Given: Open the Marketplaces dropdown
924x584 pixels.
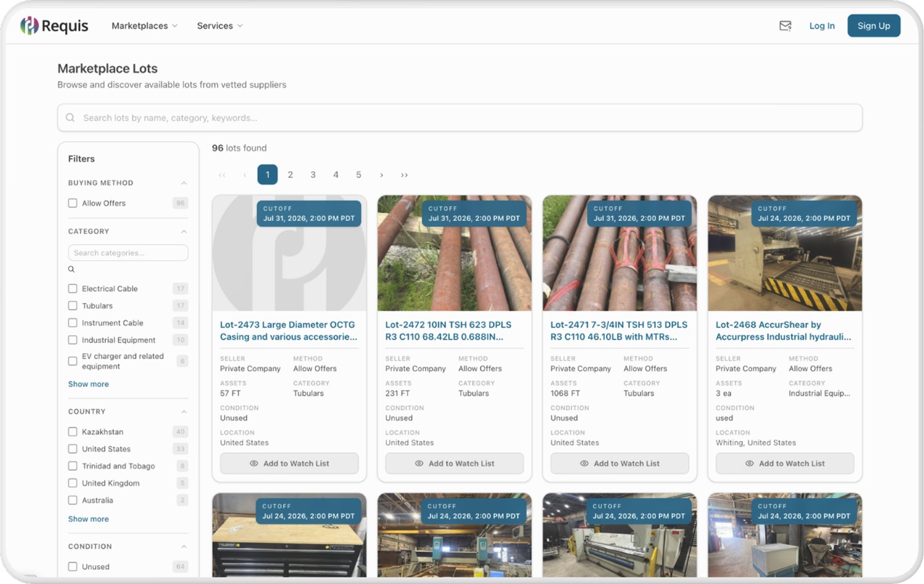Looking at the screenshot, I should tap(145, 26).
